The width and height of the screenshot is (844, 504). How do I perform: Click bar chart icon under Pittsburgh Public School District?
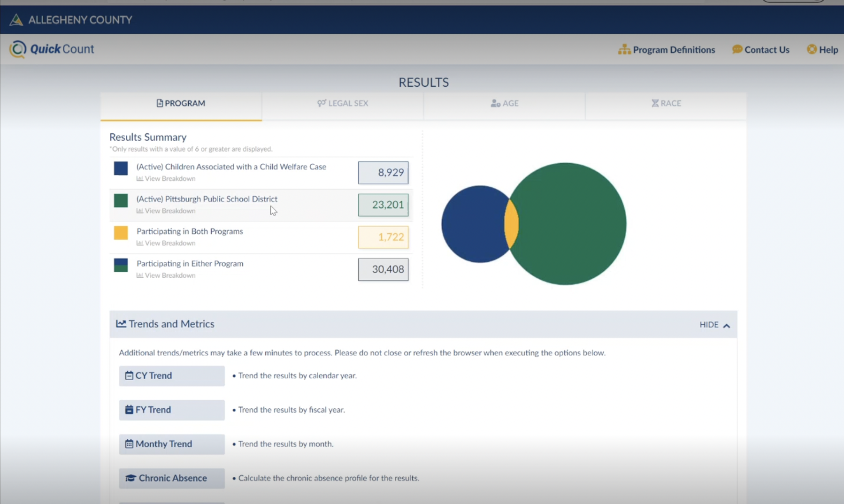tap(139, 211)
